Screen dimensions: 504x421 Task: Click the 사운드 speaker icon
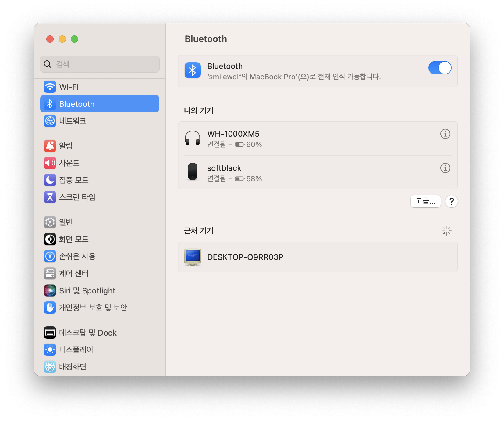coord(50,163)
